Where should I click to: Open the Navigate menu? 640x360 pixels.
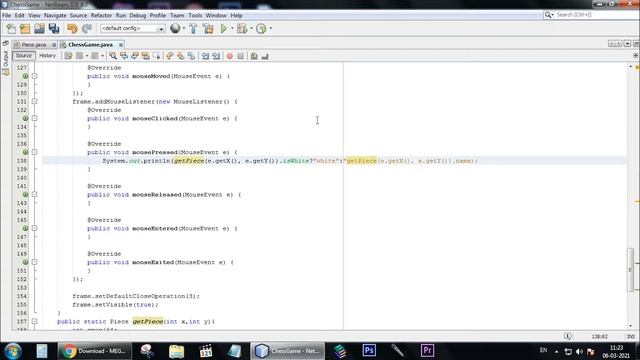55,16
